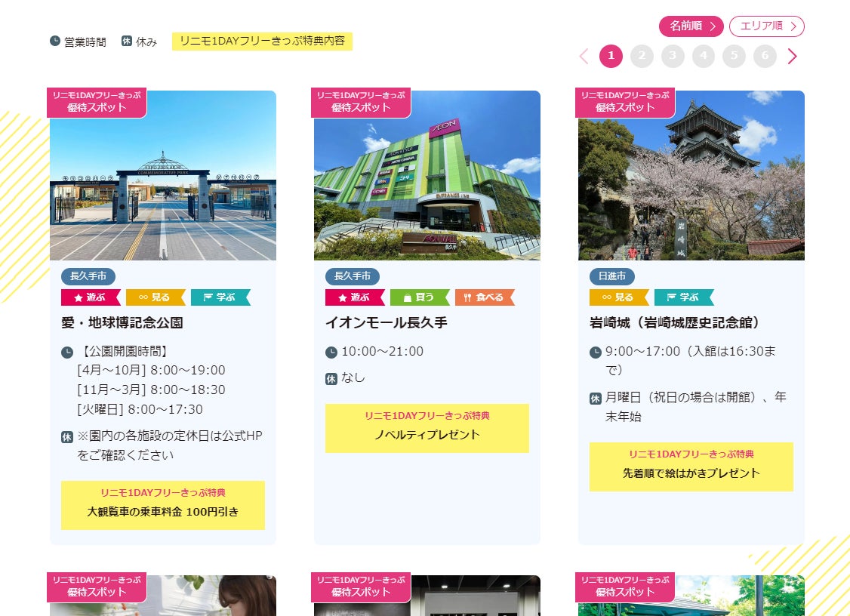Click [4月～10月] 8:00～19:00 hours text
850x616 pixels.
pos(151,371)
